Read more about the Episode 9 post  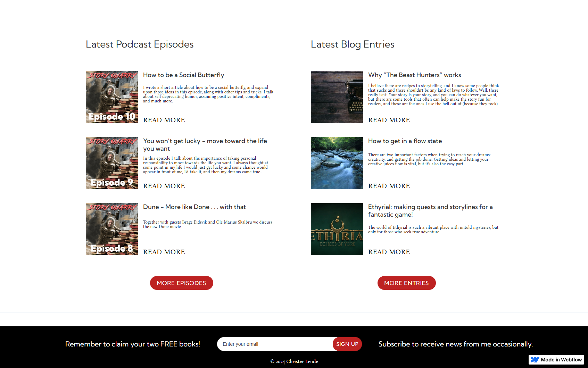click(164, 186)
